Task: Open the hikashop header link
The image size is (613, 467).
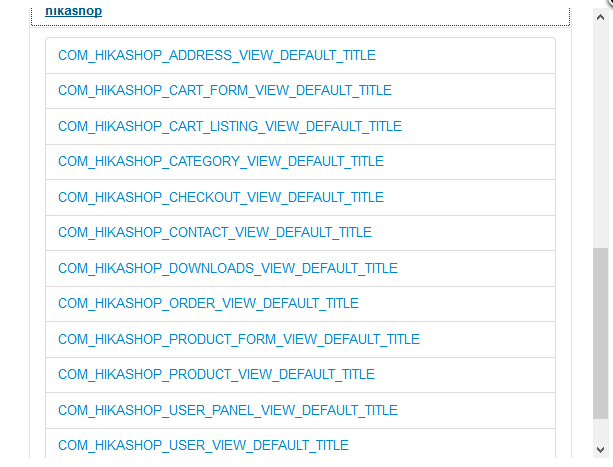Action: (73, 11)
